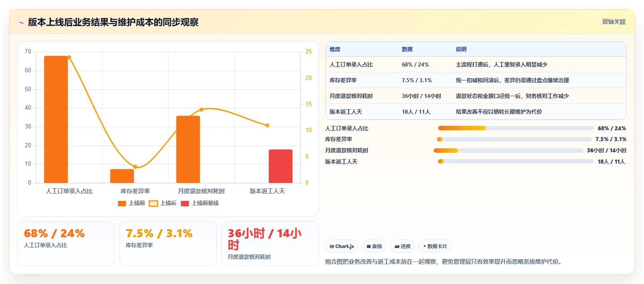Click the 组合图 footer description text
The image size is (644, 284).
(x=443, y=261)
